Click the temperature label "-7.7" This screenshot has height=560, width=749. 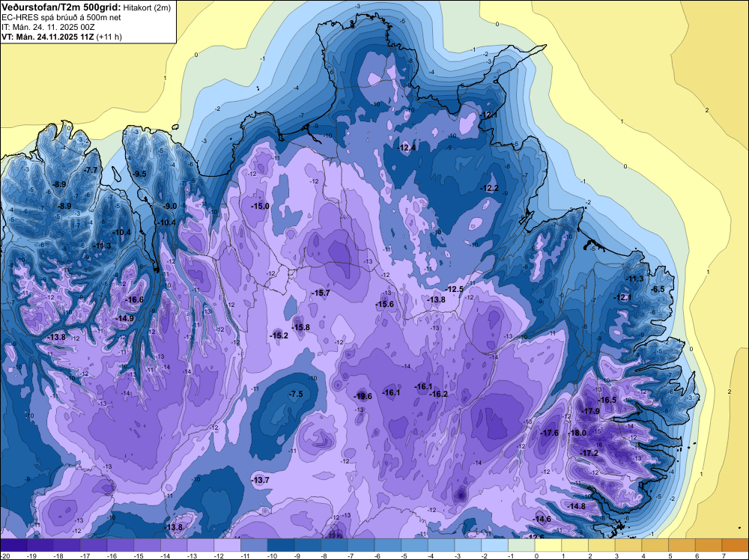[91, 170]
